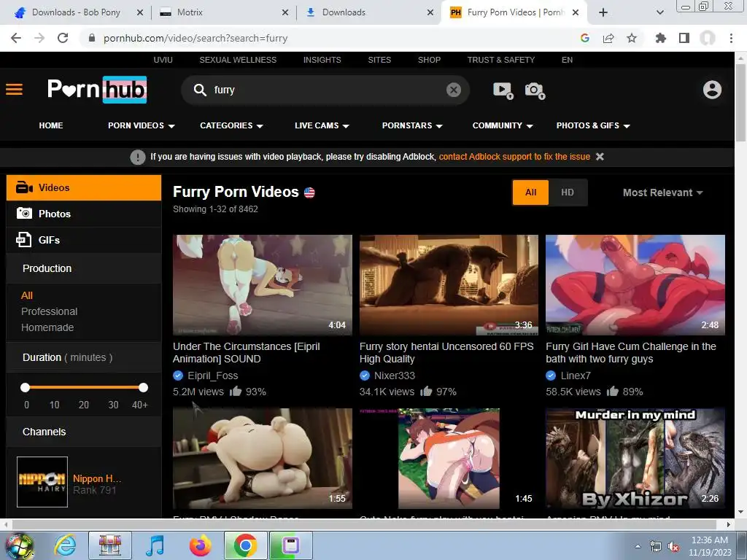The width and height of the screenshot is (747, 560).
Task: Open Firefox from the taskbar
Action: pyautogui.click(x=200, y=545)
